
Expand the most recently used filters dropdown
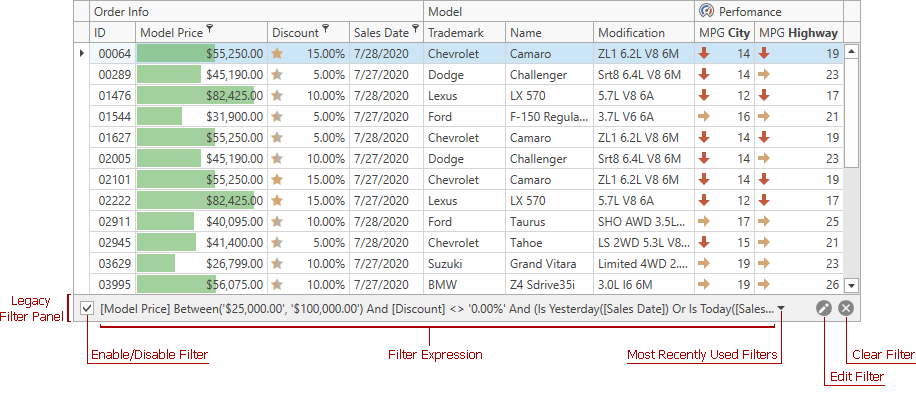(782, 309)
